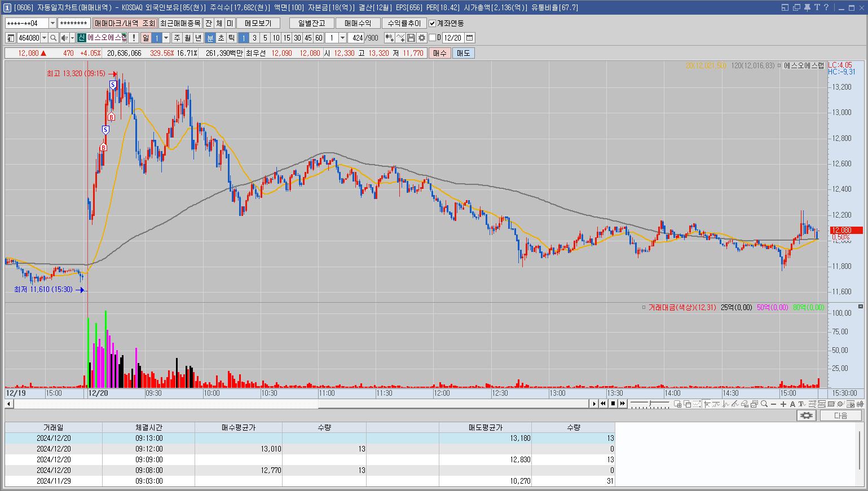
Task: Click the 수익률추이 button
Action: (x=404, y=23)
